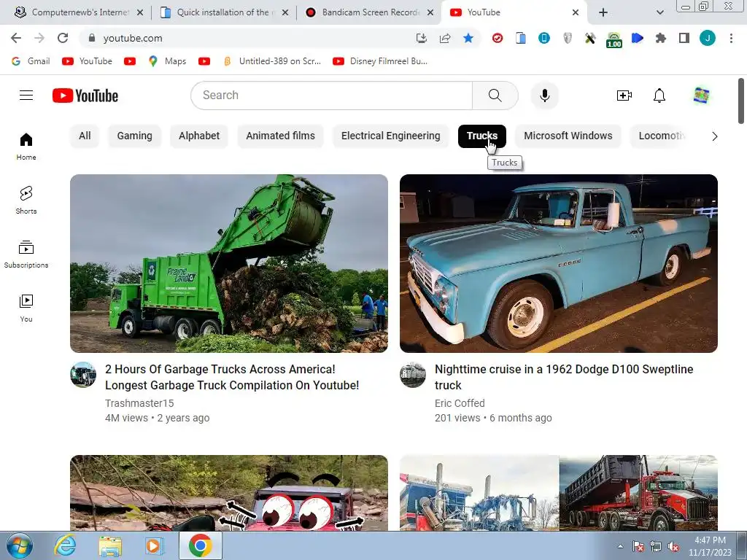The width and height of the screenshot is (747, 560).
Task: Open the Maps bookmark
Action: tap(168, 61)
